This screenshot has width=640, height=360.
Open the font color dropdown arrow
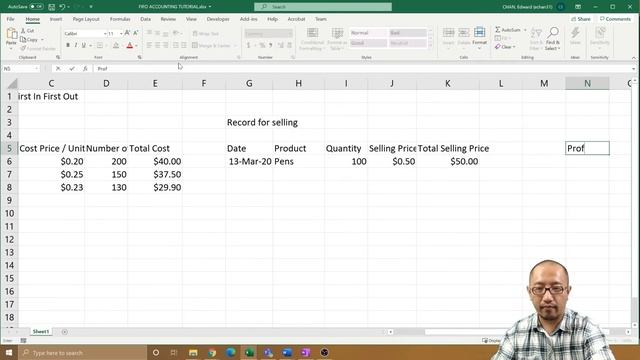coord(136,45)
